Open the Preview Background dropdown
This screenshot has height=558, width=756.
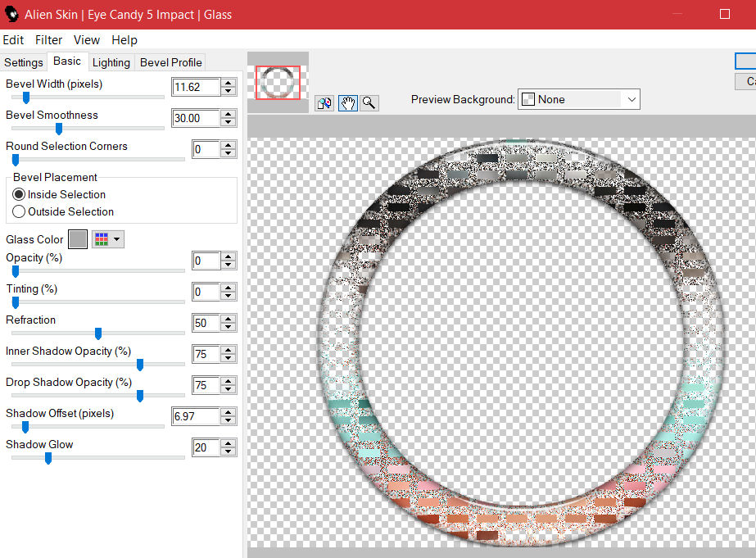point(579,99)
